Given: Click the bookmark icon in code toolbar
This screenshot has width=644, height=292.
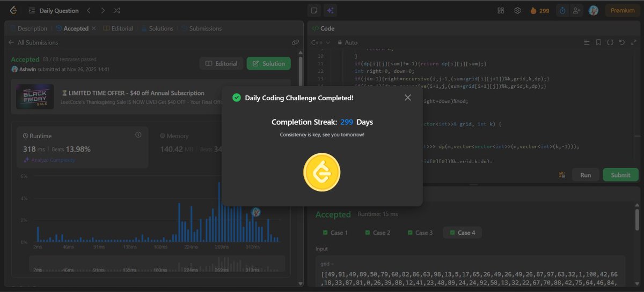Looking at the screenshot, I should (x=598, y=42).
